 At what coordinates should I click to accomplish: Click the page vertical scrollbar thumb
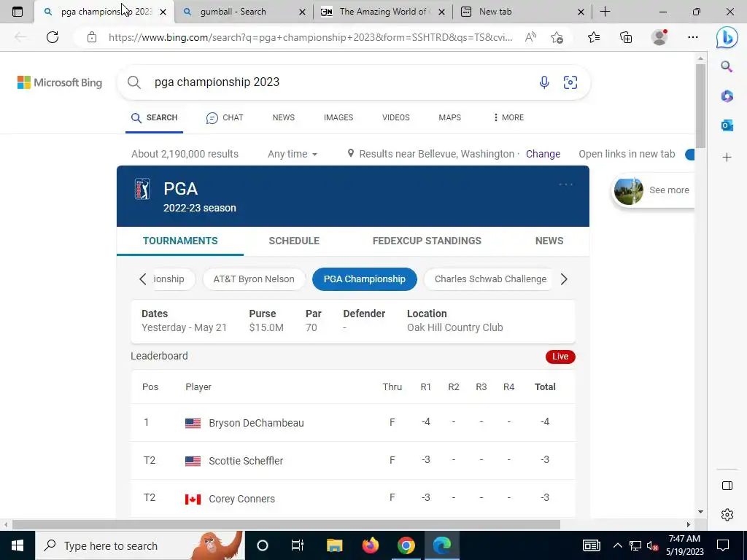tap(700, 106)
